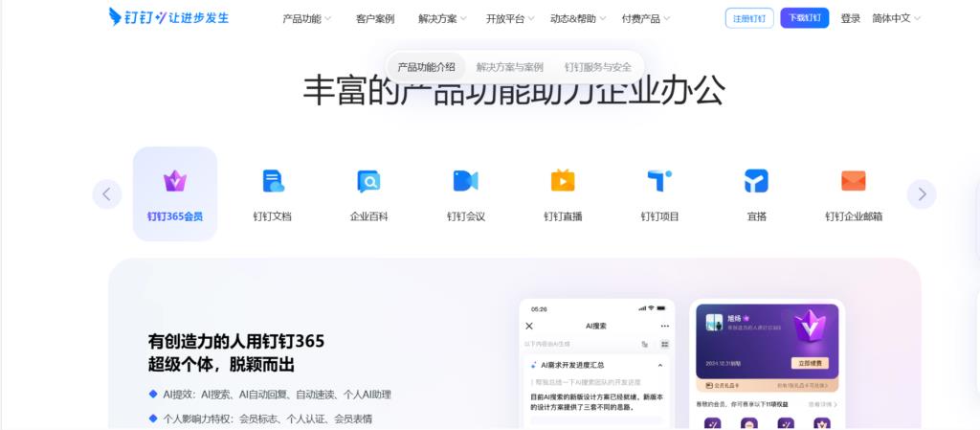Close the AI搜索 phone mockup X

(x=529, y=326)
